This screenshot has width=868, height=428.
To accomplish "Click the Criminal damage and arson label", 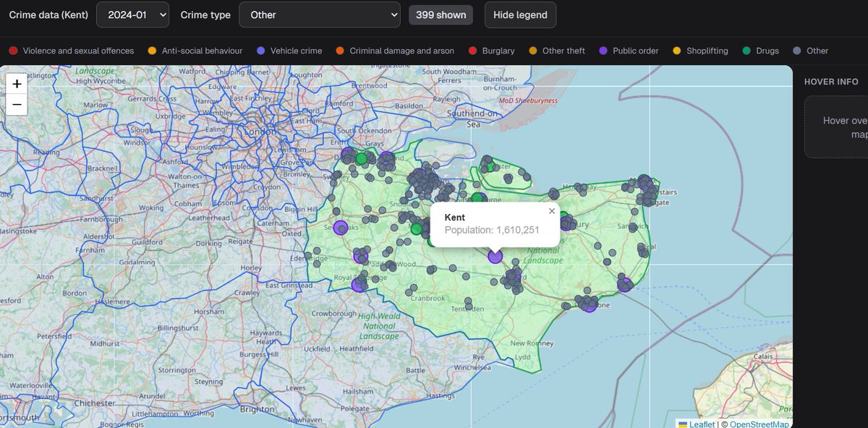I will (402, 51).
